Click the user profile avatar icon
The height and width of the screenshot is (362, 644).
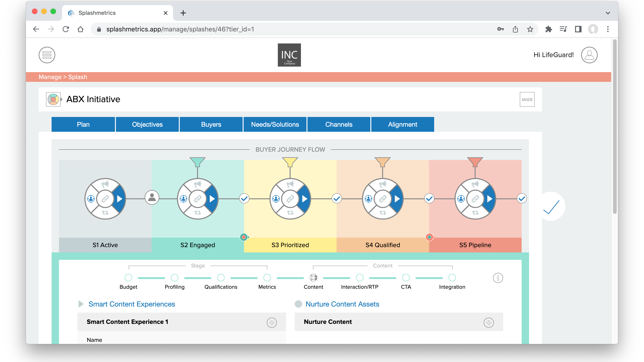pyautogui.click(x=589, y=55)
